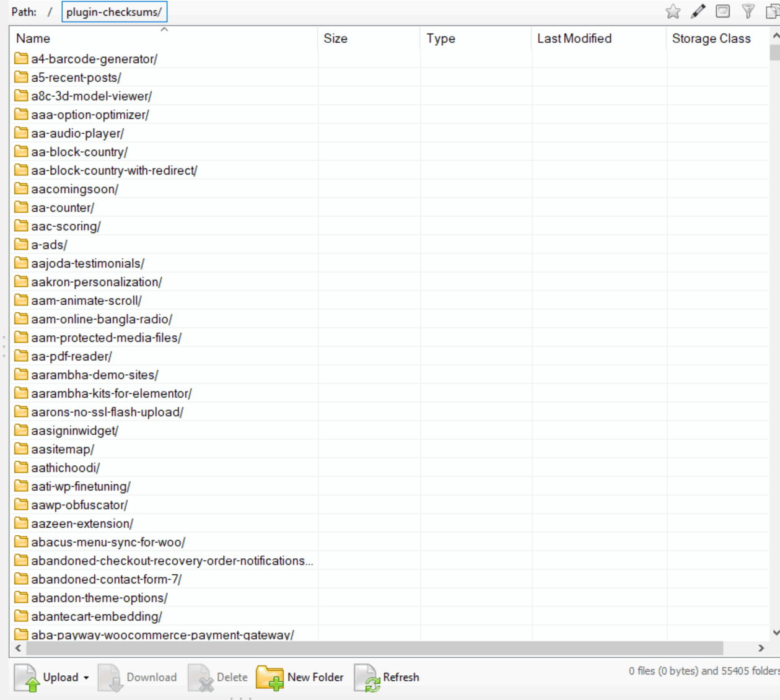
Task: Click folder icon of aam-animate-scroll/
Action: [22, 300]
